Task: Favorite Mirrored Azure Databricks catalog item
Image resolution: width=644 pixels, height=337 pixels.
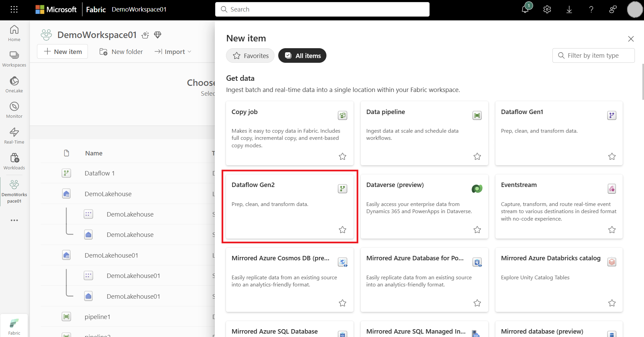Action: pyautogui.click(x=612, y=303)
